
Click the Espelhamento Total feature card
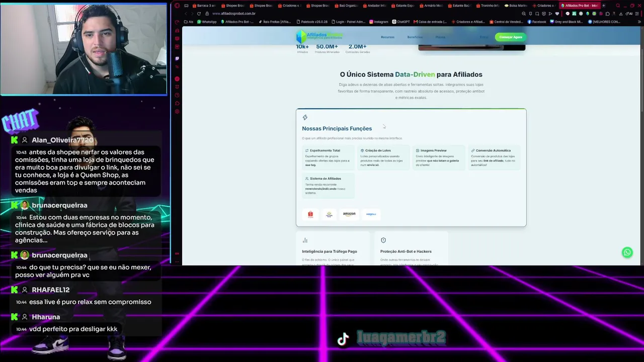pyautogui.click(x=328, y=158)
